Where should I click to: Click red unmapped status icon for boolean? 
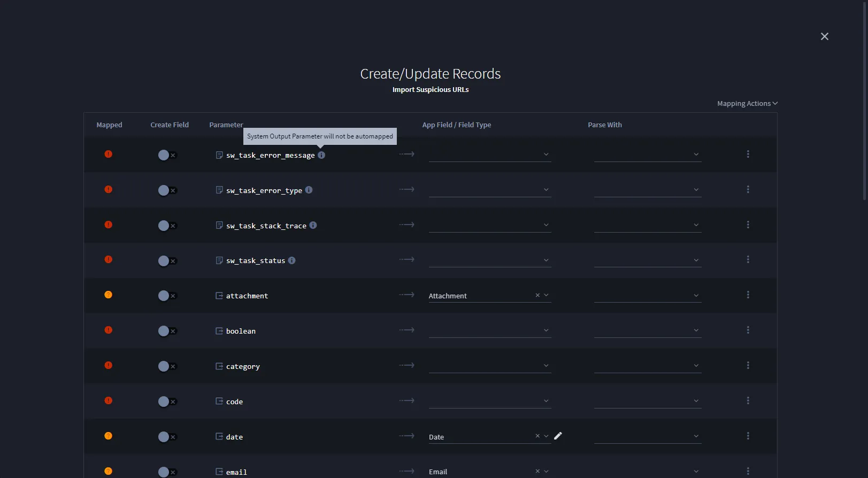[x=109, y=330]
